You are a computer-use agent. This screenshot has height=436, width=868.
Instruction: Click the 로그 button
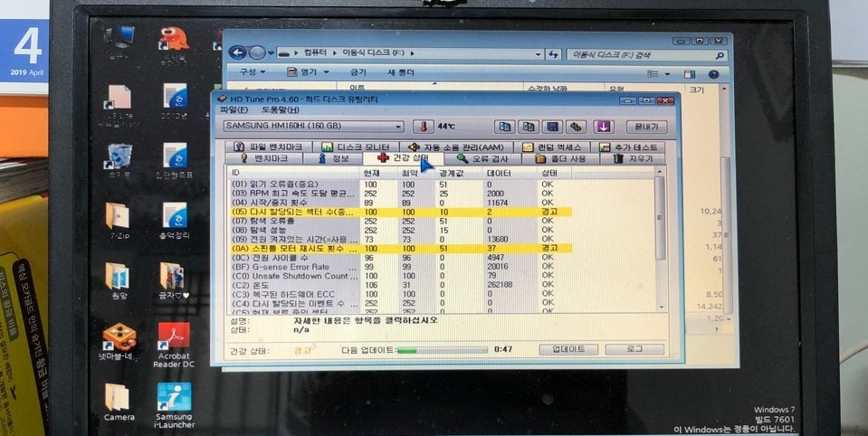point(634,349)
